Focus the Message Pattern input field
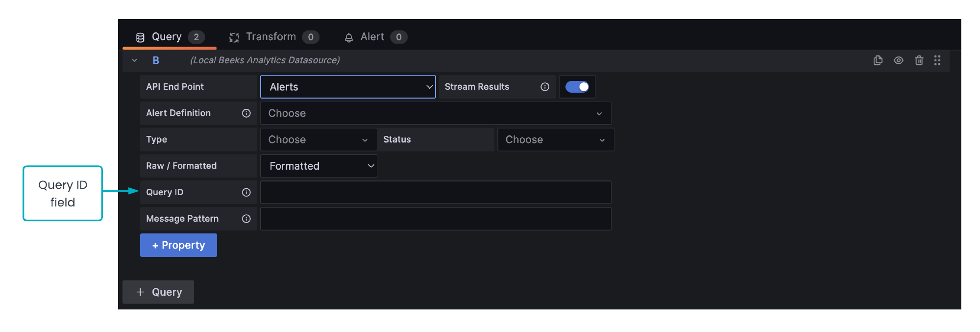This screenshot has width=980, height=332. [x=436, y=219]
